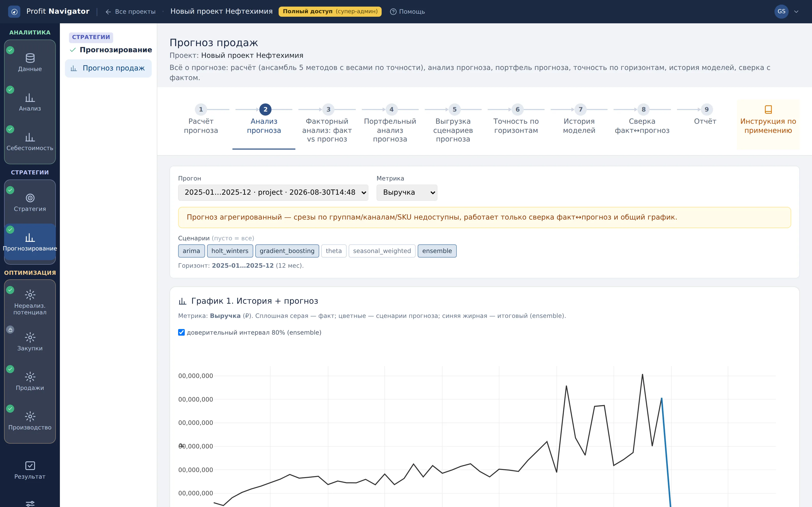The width and height of the screenshot is (812, 507).
Task: Toggle the seasonal_weighted scenario chip
Action: click(382, 251)
